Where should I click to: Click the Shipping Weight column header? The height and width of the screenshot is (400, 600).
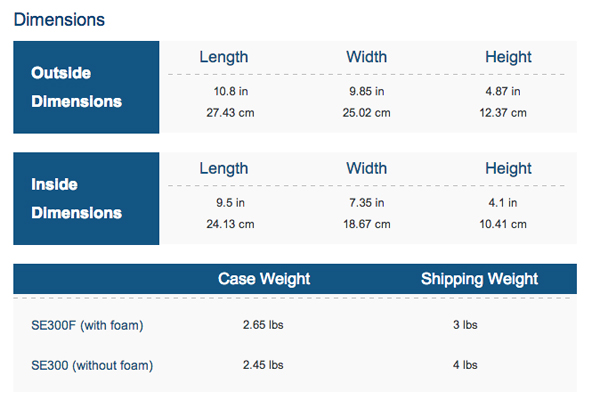(479, 279)
